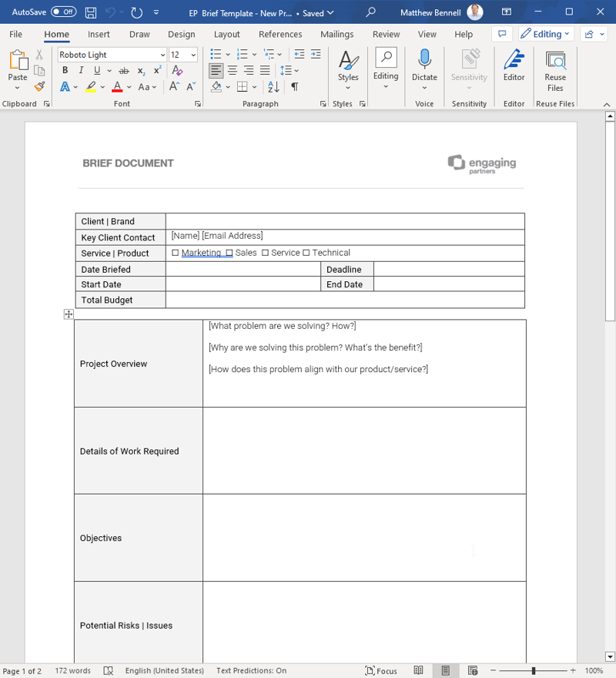
Task: Show paragraph marks with pilcrow icon
Action: 295,87
